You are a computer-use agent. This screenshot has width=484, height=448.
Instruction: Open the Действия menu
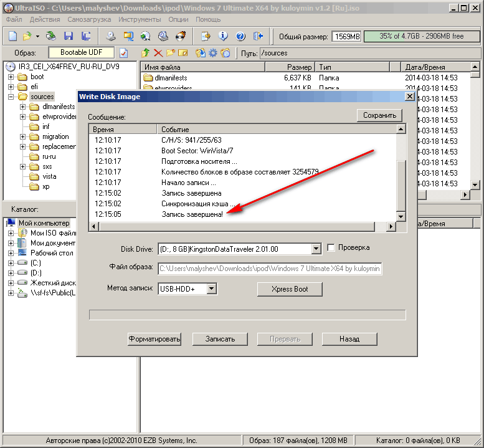(45, 19)
